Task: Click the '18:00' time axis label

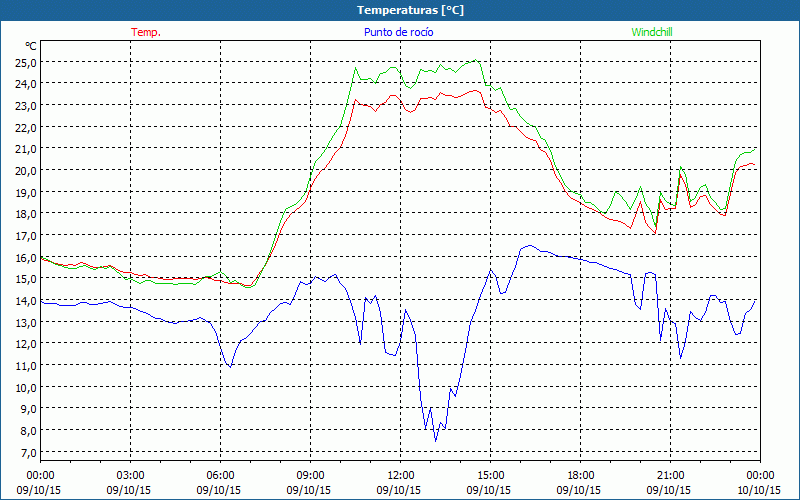Action: [x=581, y=476]
